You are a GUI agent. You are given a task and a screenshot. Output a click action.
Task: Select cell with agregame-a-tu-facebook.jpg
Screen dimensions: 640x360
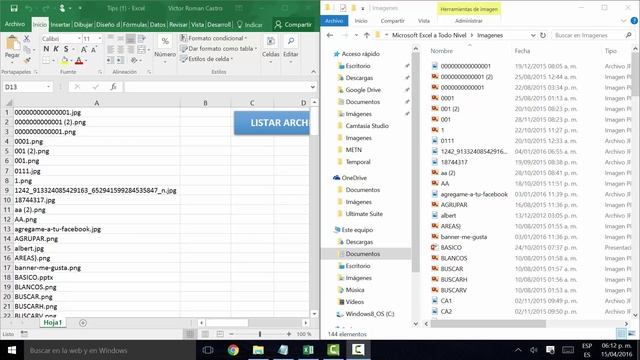[x=97, y=229]
